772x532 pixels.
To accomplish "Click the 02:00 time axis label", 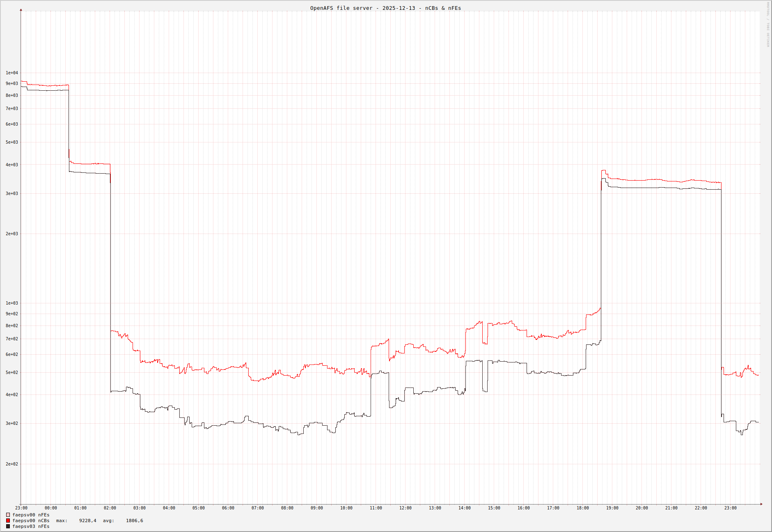I will [x=110, y=508].
